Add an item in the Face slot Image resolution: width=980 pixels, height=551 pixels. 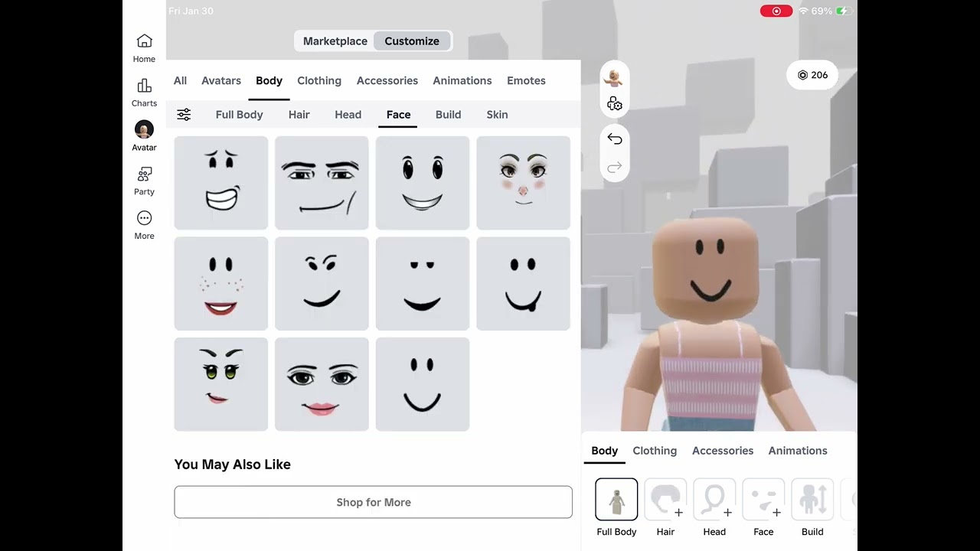click(x=763, y=500)
